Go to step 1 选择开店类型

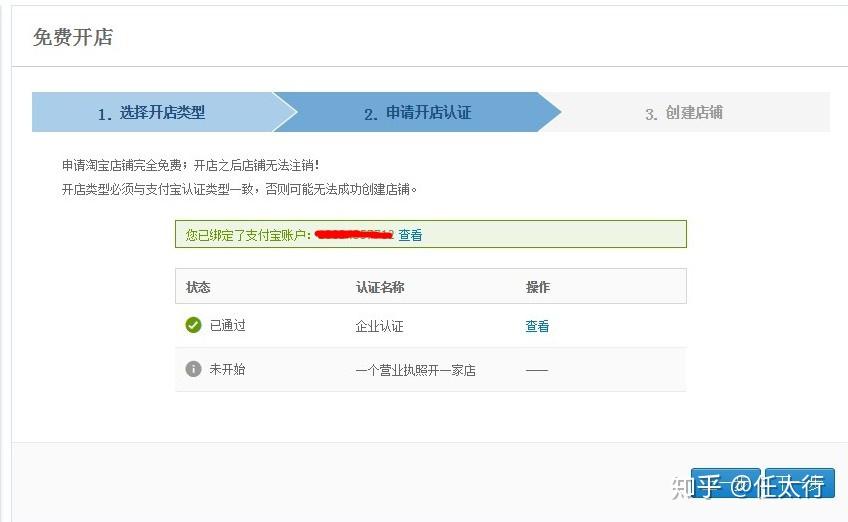[151, 113]
